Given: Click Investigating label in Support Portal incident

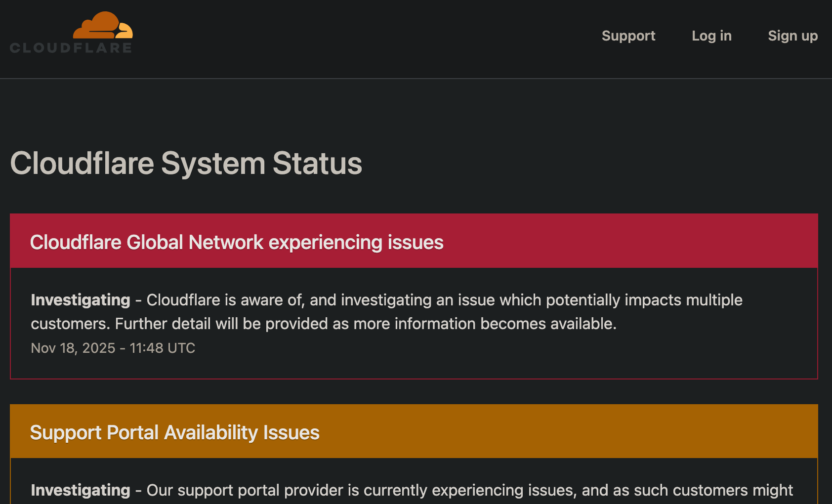Looking at the screenshot, I should [x=81, y=490].
